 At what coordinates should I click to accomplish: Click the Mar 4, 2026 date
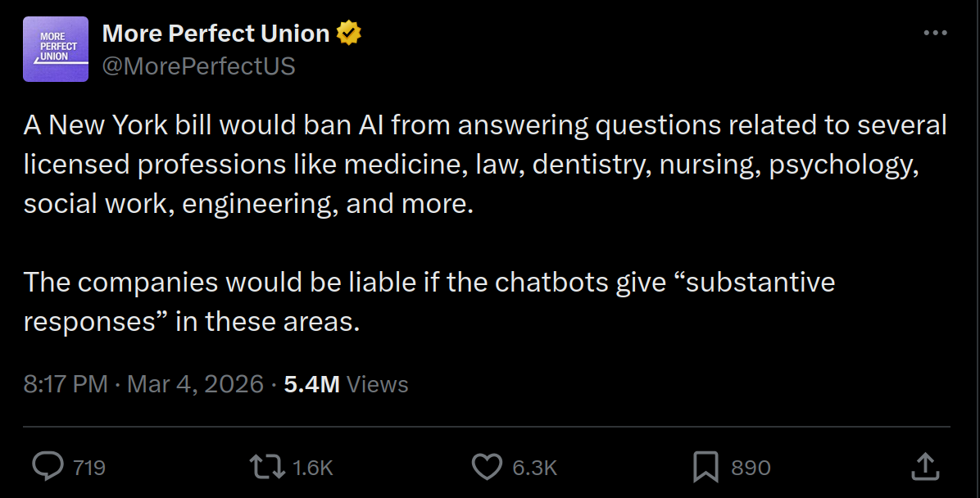pyautogui.click(x=195, y=384)
